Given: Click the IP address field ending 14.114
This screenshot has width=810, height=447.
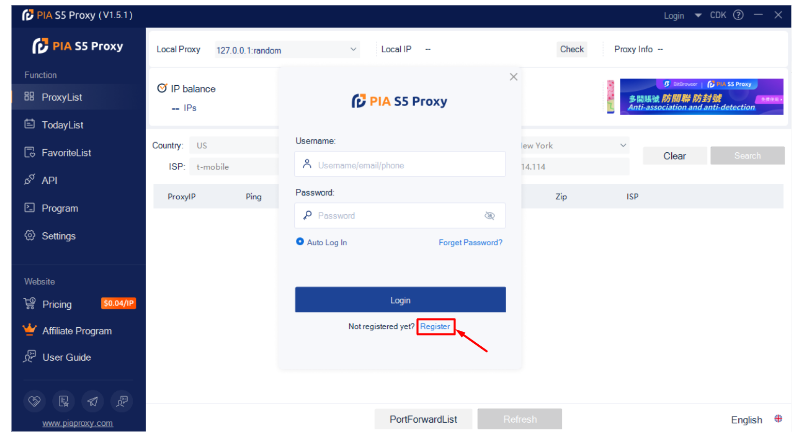Looking at the screenshot, I should (x=575, y=167).
